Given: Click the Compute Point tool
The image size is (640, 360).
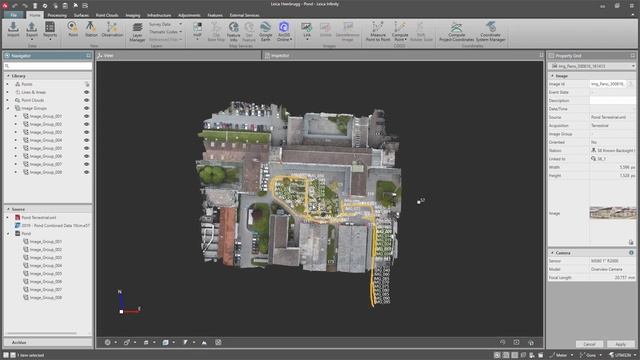Looking at the screenshot, I should [400, 32].
